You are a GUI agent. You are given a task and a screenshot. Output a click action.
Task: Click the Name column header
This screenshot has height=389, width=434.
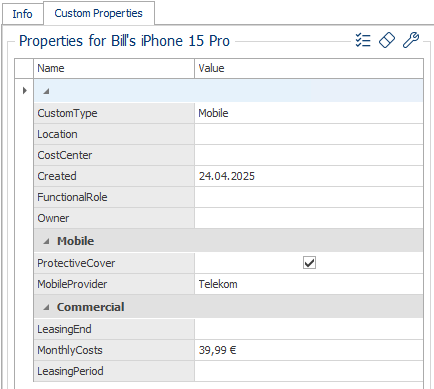(x=114, y=68)
